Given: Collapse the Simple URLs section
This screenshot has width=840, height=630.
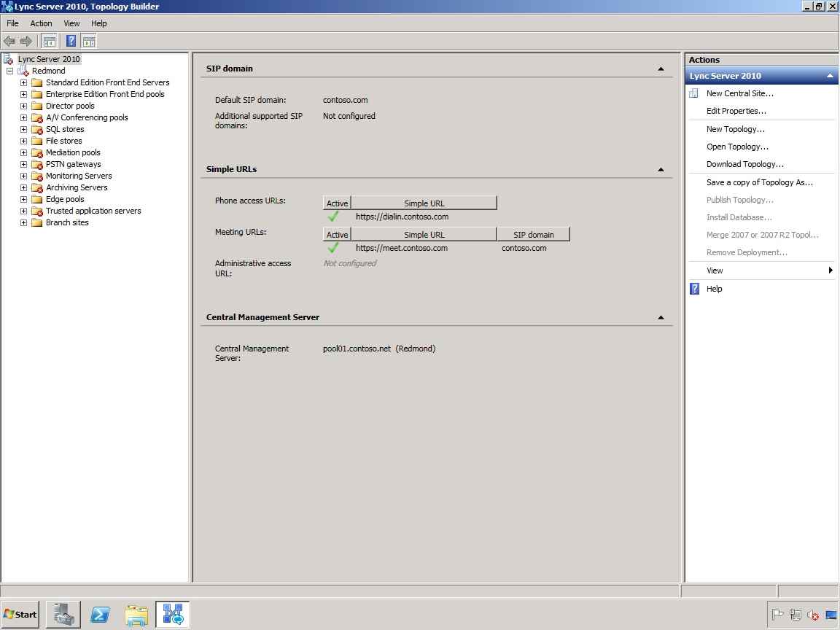Looking at the screenshot, I should tap(661, 169).
